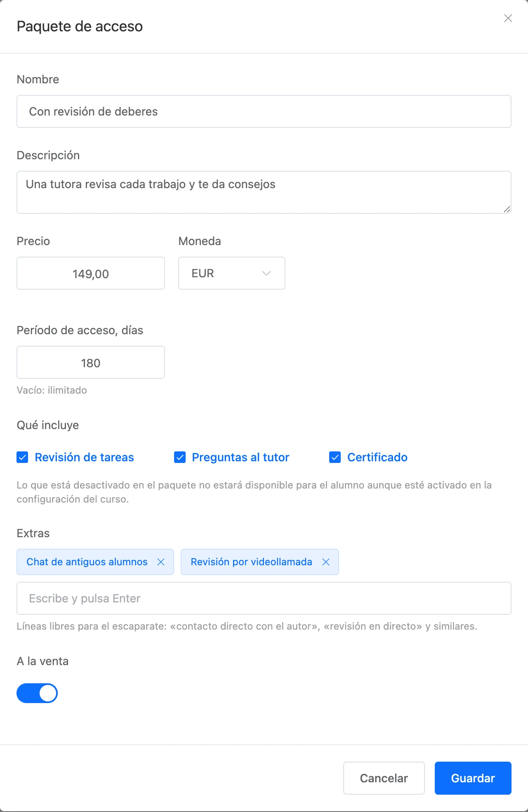Select the Precio field showing 149,00

tap(91, 273)
